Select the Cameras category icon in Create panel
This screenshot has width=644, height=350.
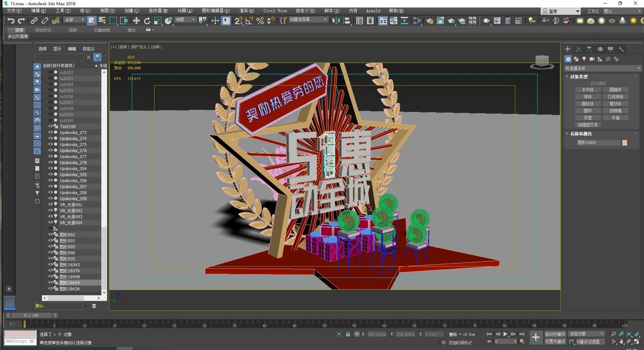[x=592, y=59]
